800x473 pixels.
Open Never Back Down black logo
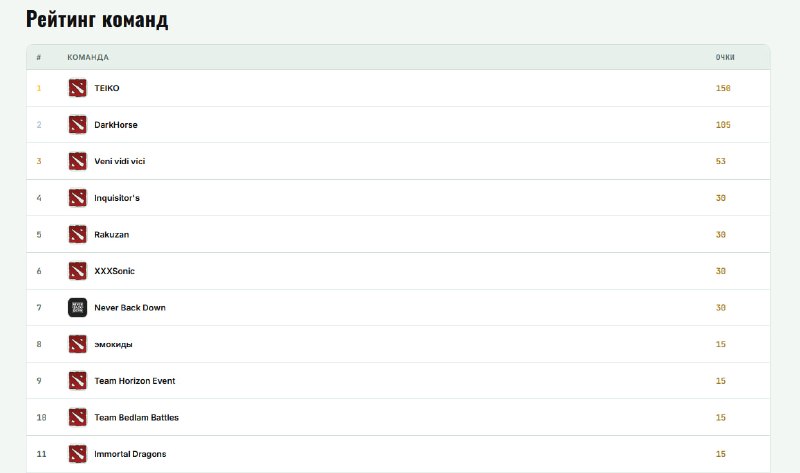pyautogui.click(x=78, y=308)
